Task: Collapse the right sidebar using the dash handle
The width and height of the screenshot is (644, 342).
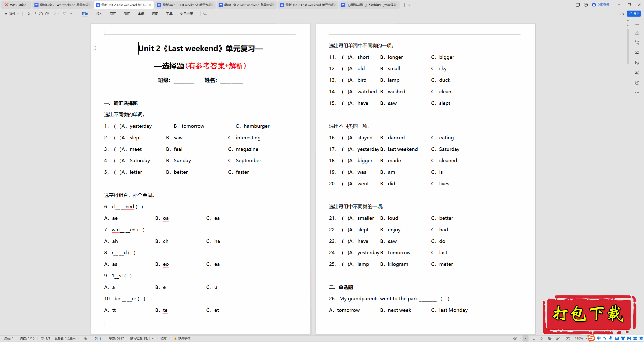Action: click(x=637, y=24)
